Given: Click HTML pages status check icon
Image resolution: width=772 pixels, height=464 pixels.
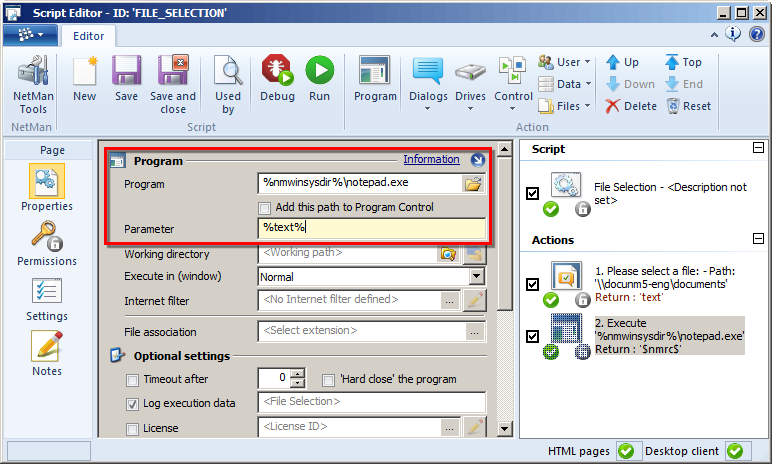Looking at the screenshot, I should [626, 451].
